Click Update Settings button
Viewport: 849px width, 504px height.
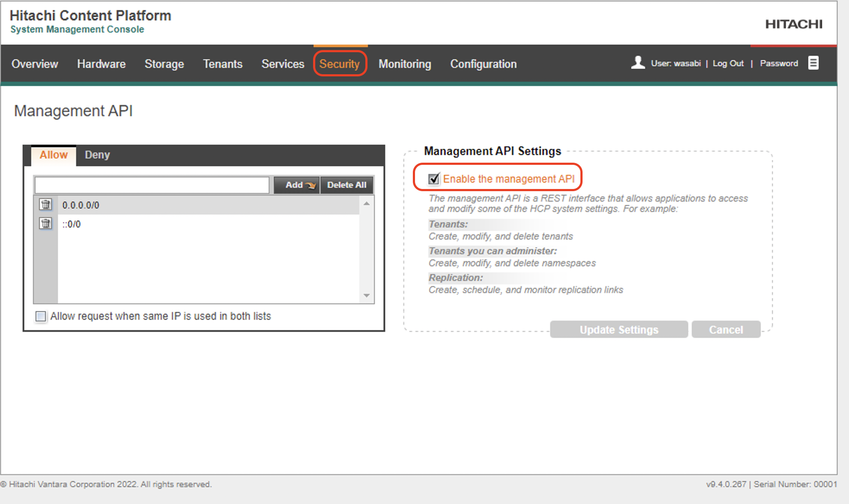[619, 330]
